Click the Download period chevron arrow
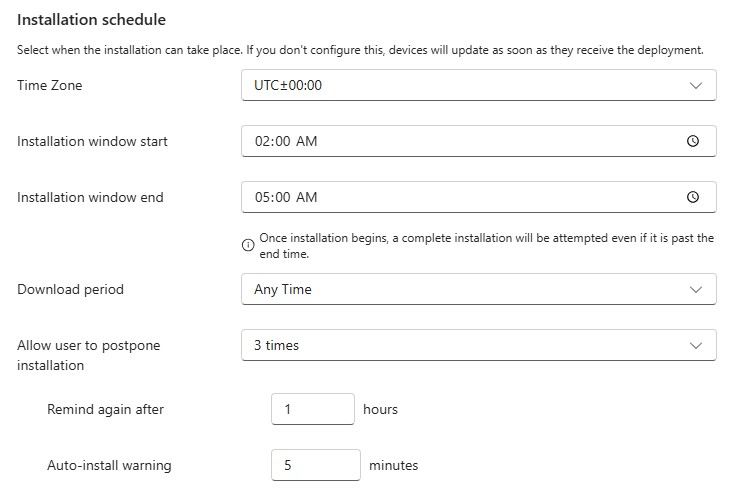This screenshot has width=747, height=495. tap(696, 289)
